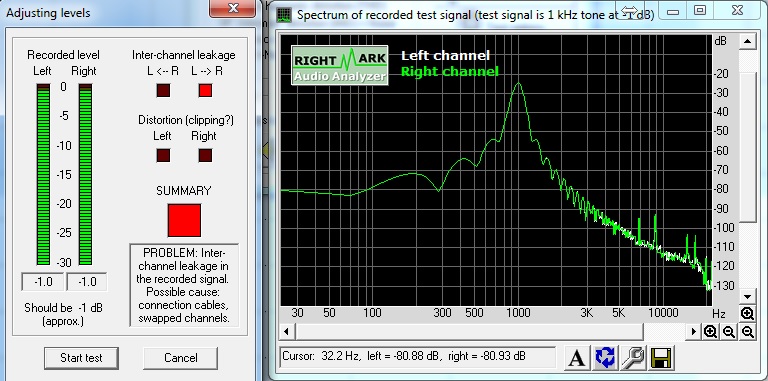Screen dimensions: 768x381
Task: Click the vertical scrollbar thumb
Action: (747, 147)
